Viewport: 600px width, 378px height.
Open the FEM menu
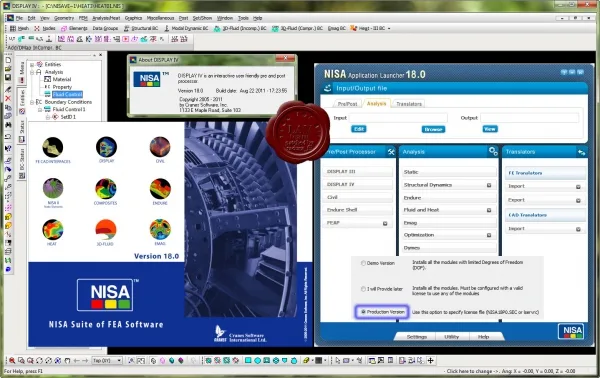pyautogui.click(x=83, y=18)
